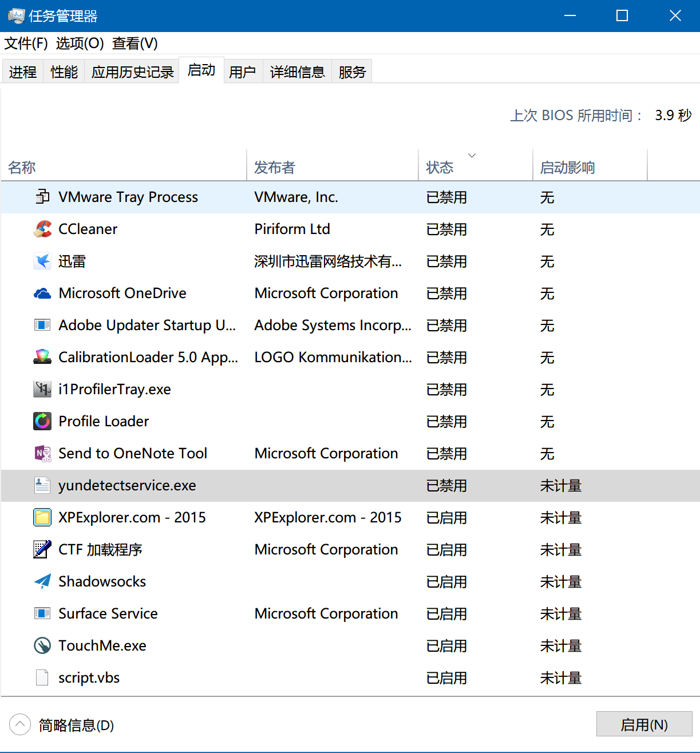Switch to the 用户 tab
The height and width of the screenshot is (753, 700).
pos(243,72)
